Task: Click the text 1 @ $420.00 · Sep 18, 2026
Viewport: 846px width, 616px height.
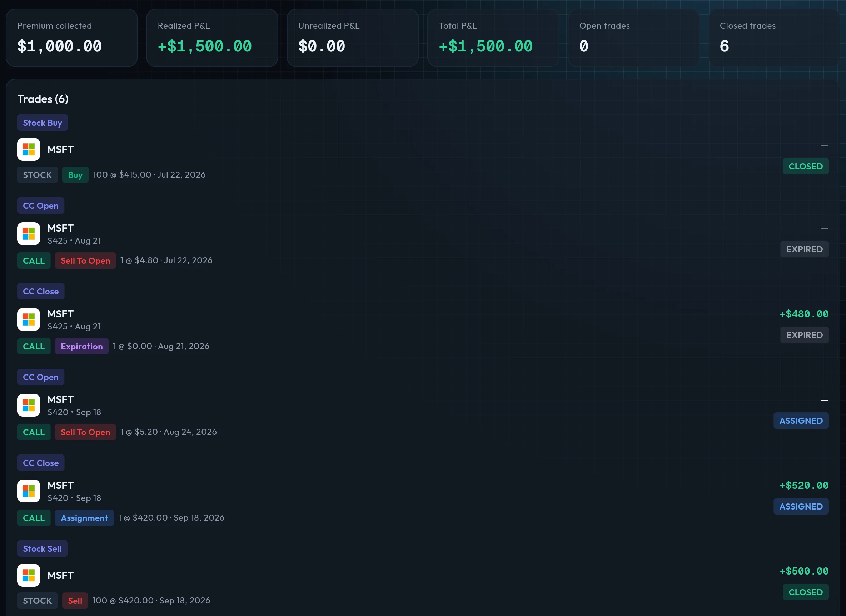Action: 171,518
